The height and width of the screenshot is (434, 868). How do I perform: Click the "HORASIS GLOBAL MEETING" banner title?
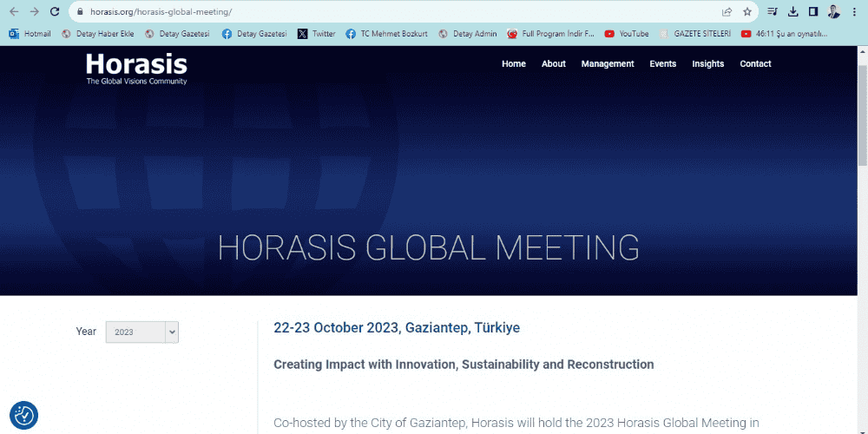(429, 248)
